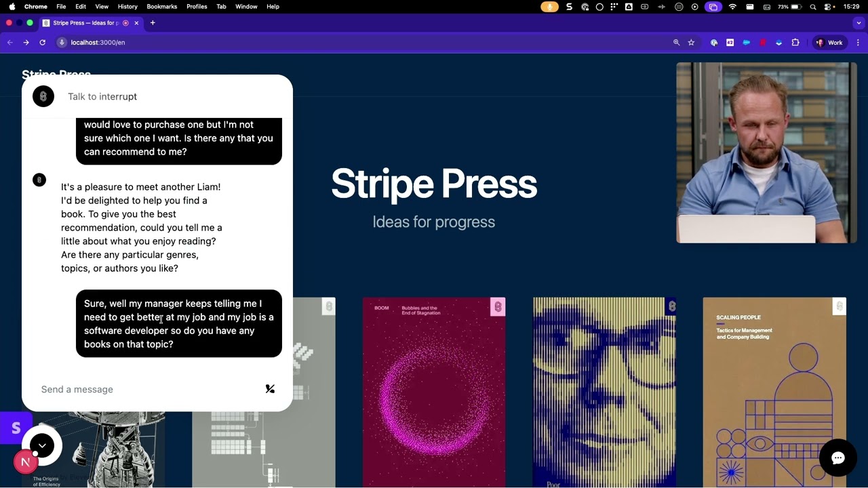Open Chrome's three-dot menu
This screenshot has height=488, width=868.
click(x=858, y=42)
